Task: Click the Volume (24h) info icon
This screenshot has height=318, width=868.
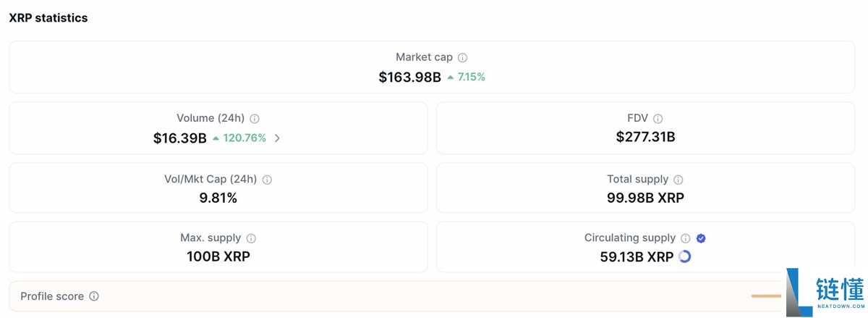Action: [255, 119]
